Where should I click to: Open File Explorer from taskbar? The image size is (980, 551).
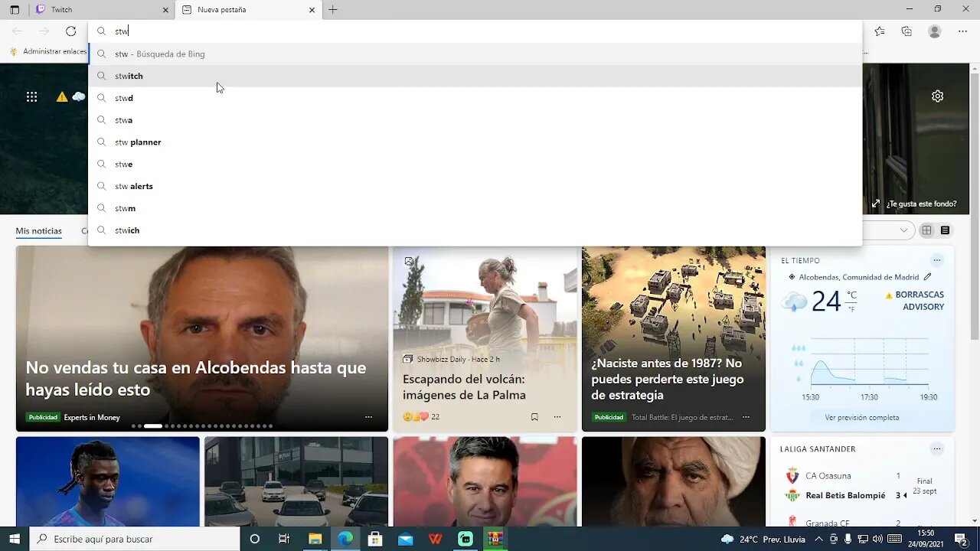click(315, 539)
